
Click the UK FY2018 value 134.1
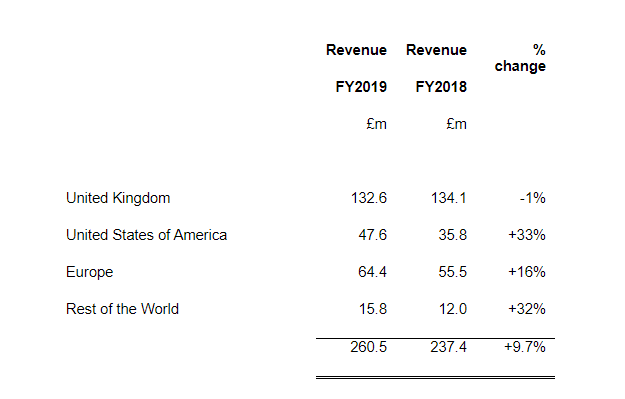[449, 198]
